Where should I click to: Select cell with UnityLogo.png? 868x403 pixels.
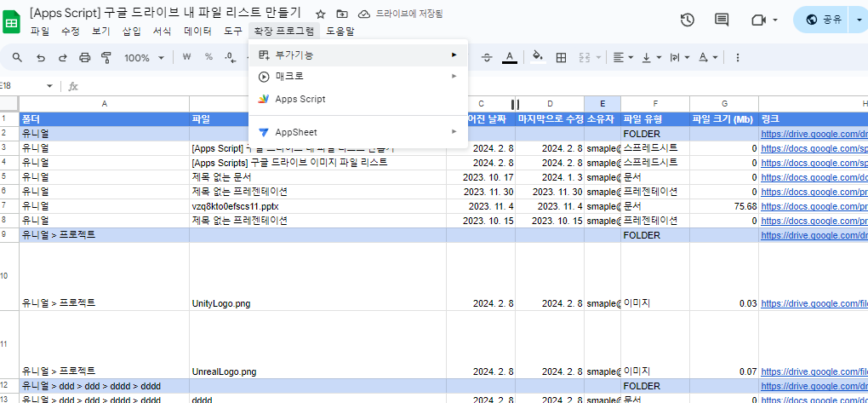tap(317, 276)
